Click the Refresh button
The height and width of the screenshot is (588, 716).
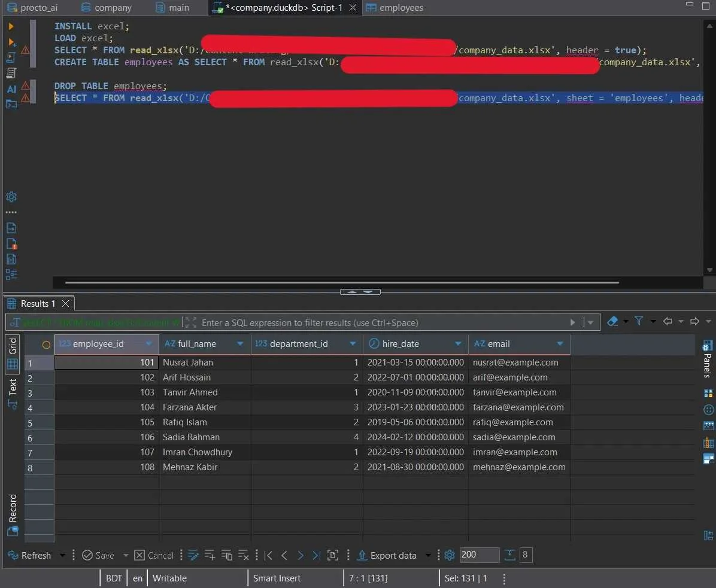[x=30, y=555]
